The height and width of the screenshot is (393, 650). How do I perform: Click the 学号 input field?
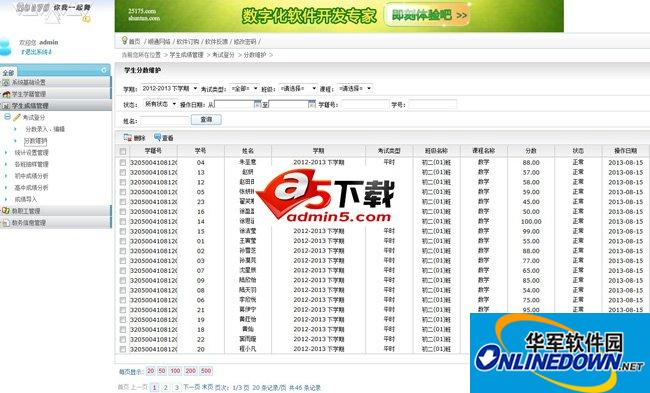tap(433, 104)
